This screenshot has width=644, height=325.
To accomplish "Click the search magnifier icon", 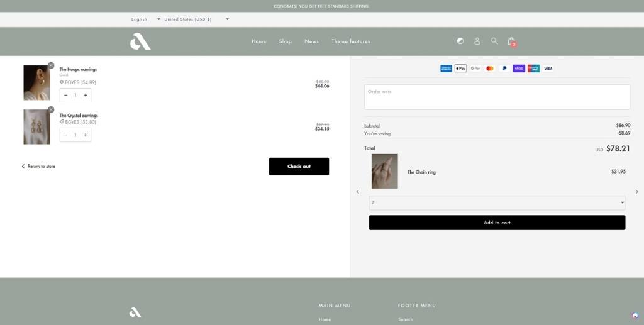I will click(x=494, y=41).
